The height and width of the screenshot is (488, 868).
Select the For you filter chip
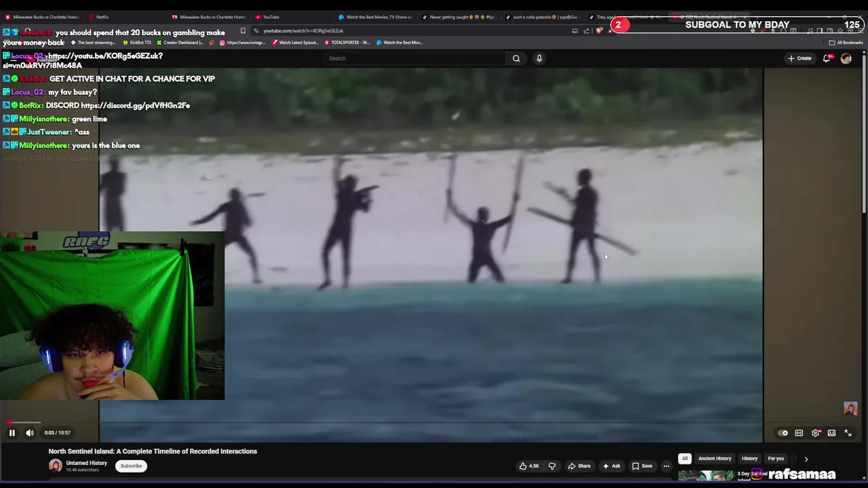776,459
